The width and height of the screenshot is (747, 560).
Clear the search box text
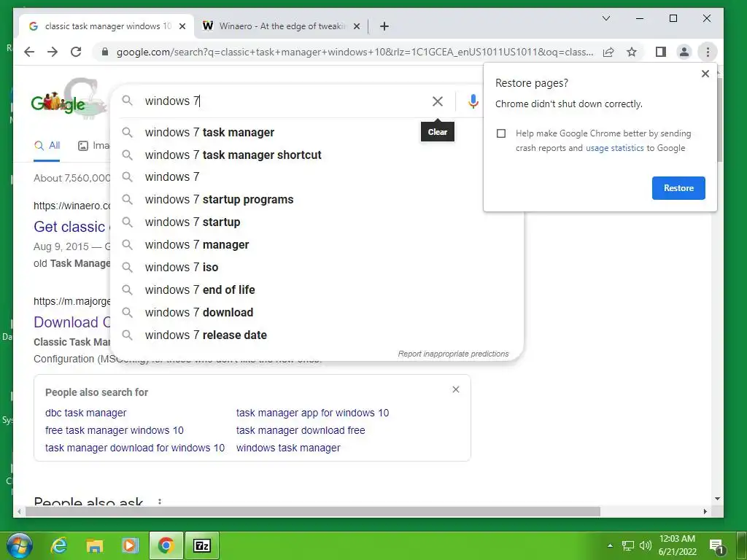coord(438,101)
